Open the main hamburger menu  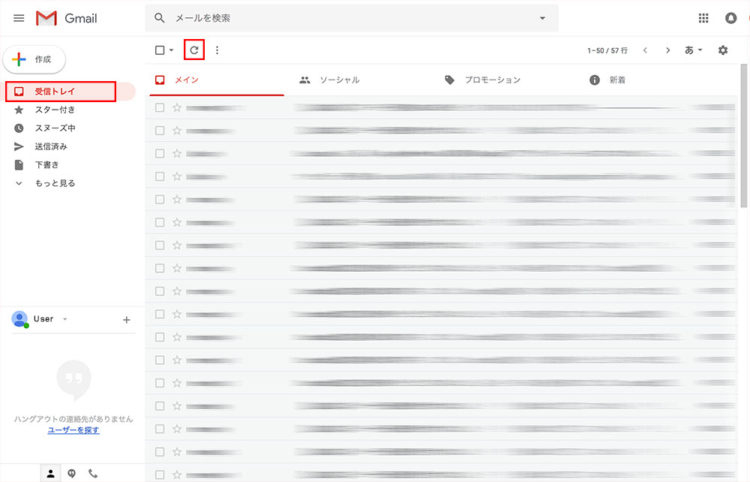tap(18, 18)
